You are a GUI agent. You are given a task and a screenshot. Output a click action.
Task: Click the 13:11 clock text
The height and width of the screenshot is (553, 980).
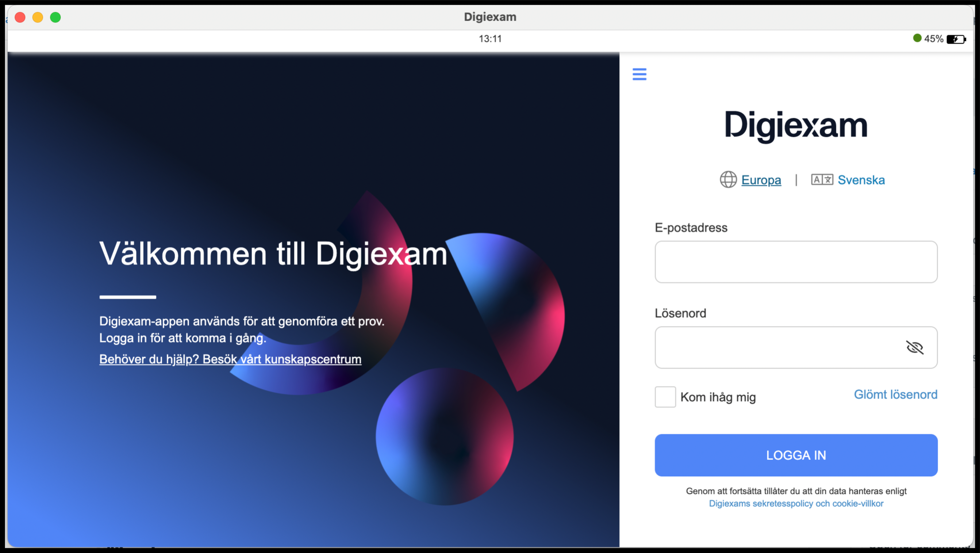point(490,39)
